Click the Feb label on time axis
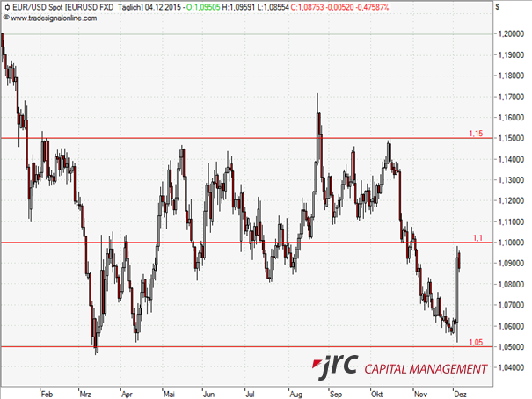This screenshot has height=399, width=532. click(47, 394)
